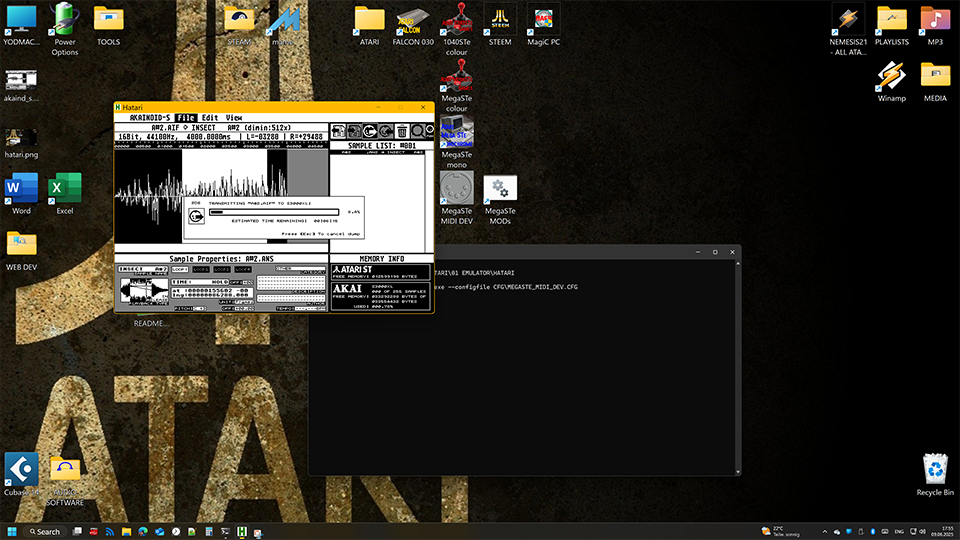Open the PLAYLISTS folder

[891, 26]
